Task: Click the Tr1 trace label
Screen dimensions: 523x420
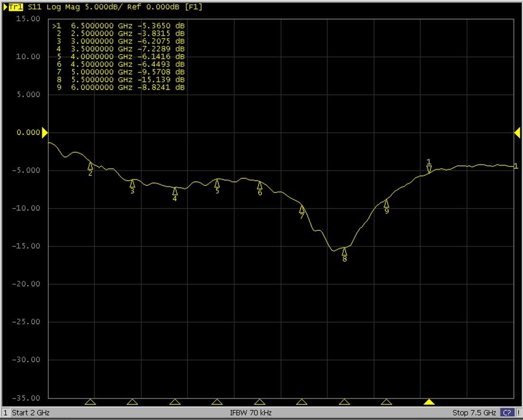Action: coord(16,7)
